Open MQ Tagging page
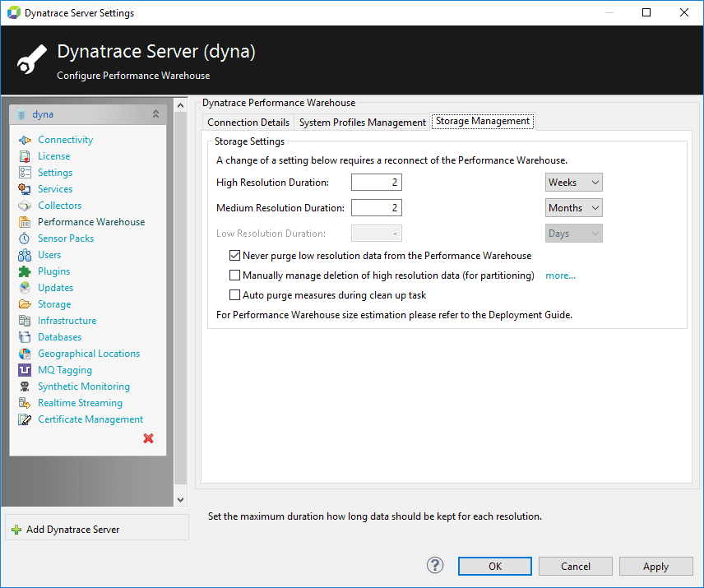 pos(65,370)
